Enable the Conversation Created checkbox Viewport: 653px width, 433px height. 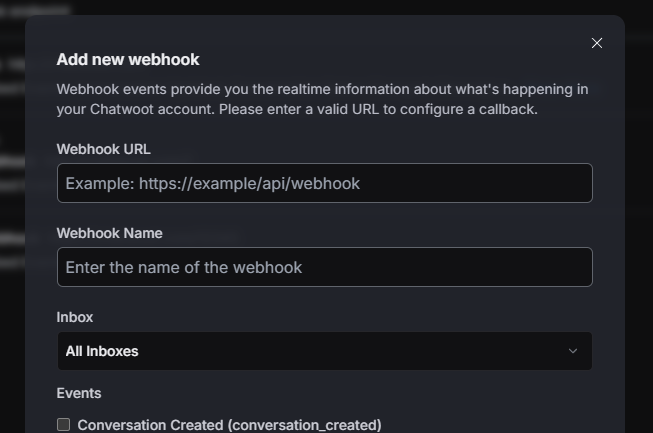click(64, 425)
